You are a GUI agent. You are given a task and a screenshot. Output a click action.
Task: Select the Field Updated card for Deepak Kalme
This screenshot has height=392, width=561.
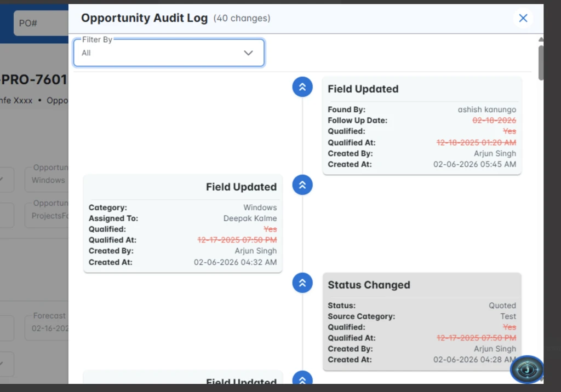point(182,223)
